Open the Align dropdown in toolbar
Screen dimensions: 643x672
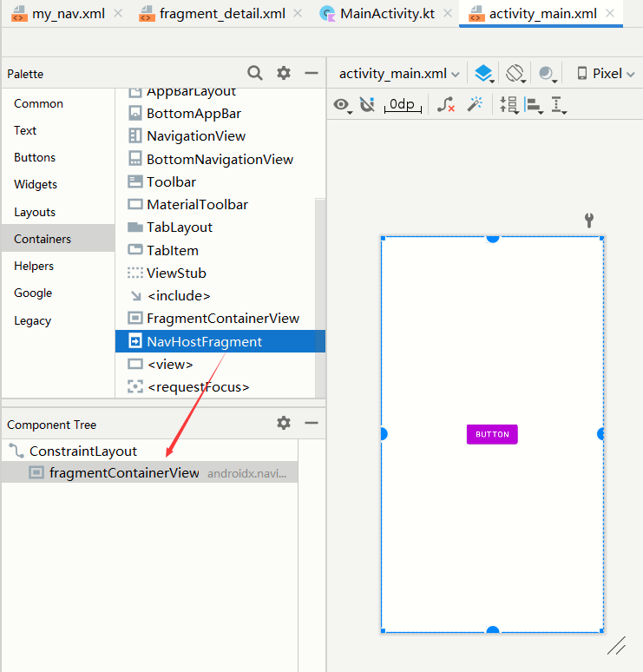[535, 105]
